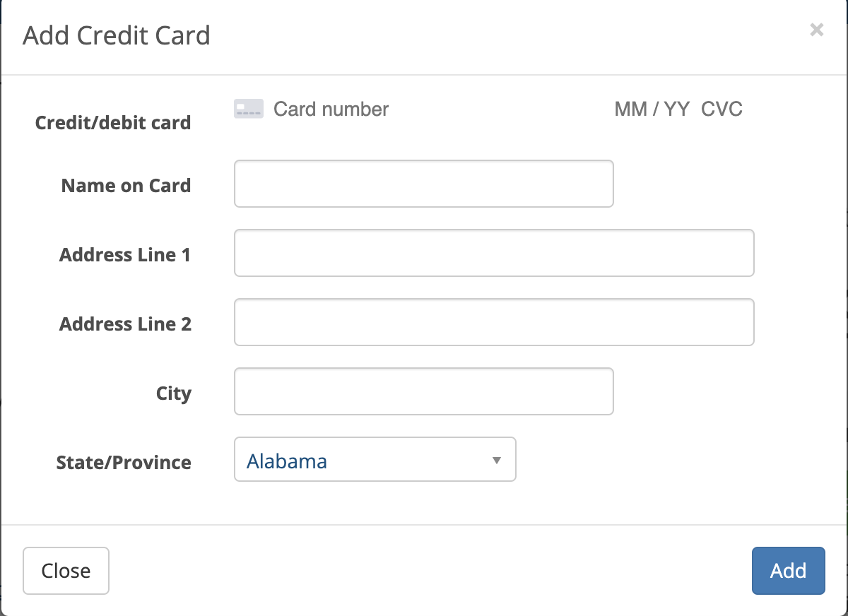The height and width of the screenshot is (616, 848).
Task: Click the 'Add Credit Card' dialog title
Action: pyautogui.click(x=117, y=35)
